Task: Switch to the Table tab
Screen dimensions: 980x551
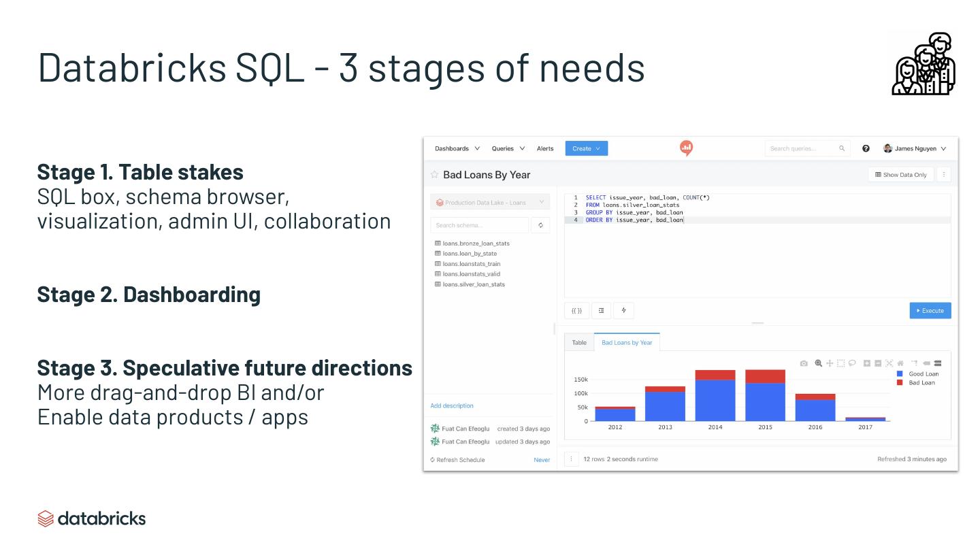Action: pos(579,342)
